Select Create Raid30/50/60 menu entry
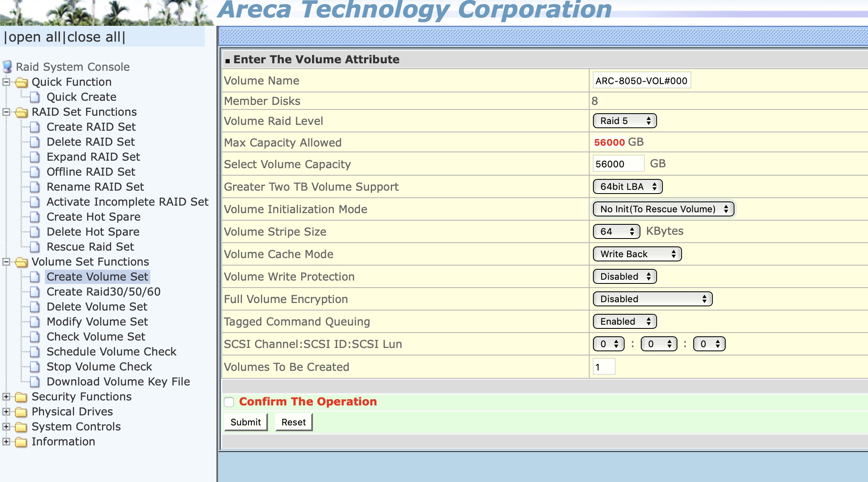Screen dimensions: 868x482 103,292
